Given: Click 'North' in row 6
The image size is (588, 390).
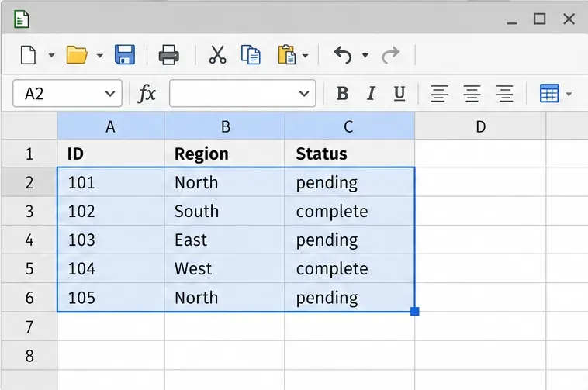Looking at the screenshot, I should point(225,298).
